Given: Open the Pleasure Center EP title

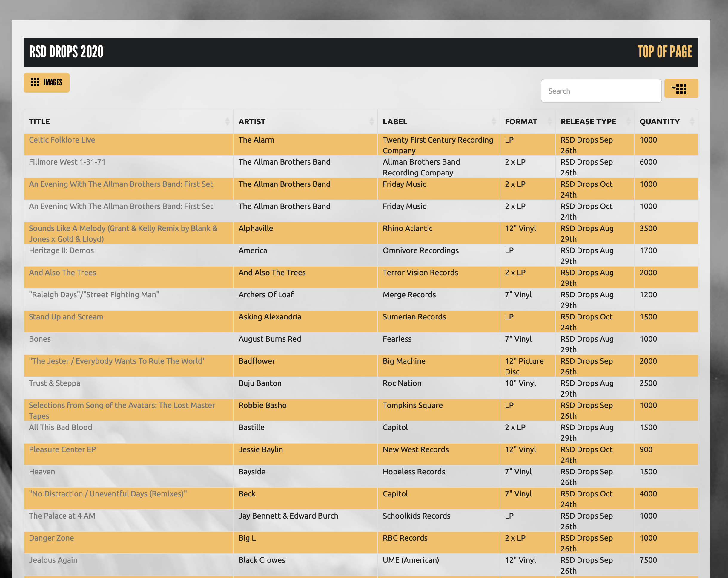Looking at the screenshot, I should click(62, 449).
